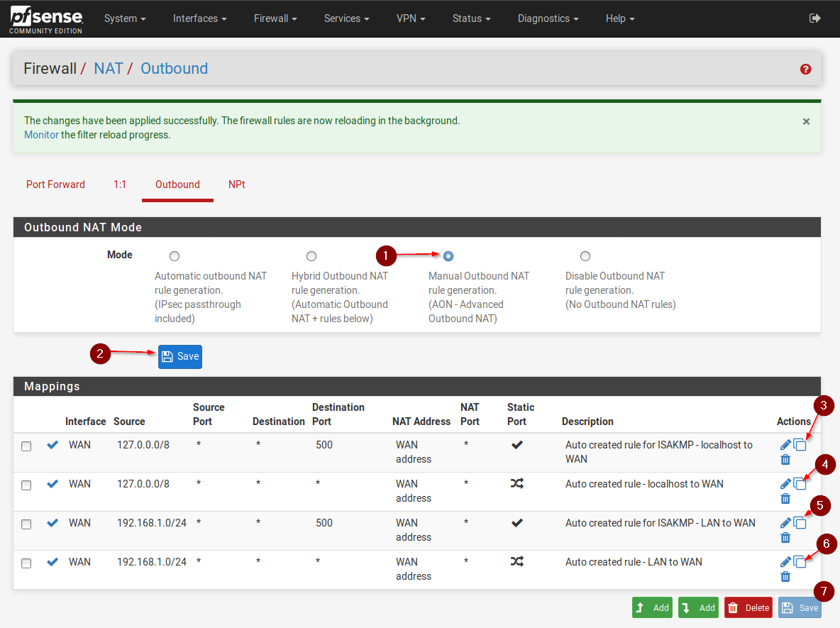Click the trash icon for LAN to WAN rule
Image resolution: width=840 pixels, height=628 pixels.
pos(785,576)
